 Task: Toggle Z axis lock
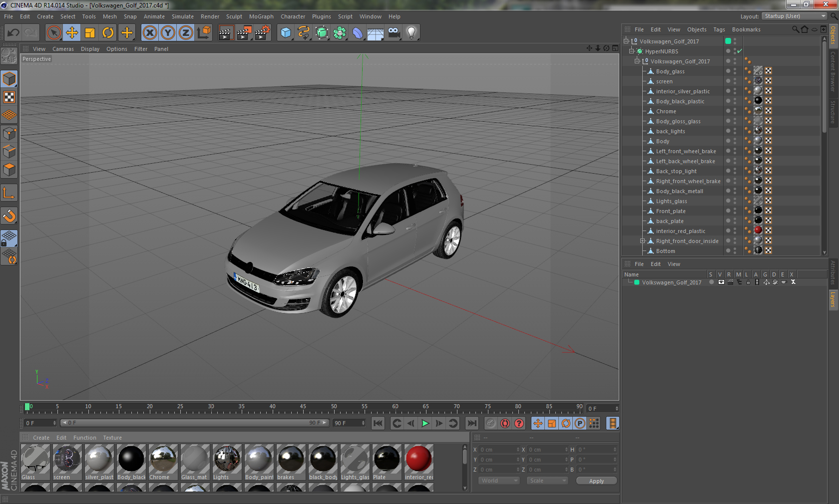coord(186,33)
